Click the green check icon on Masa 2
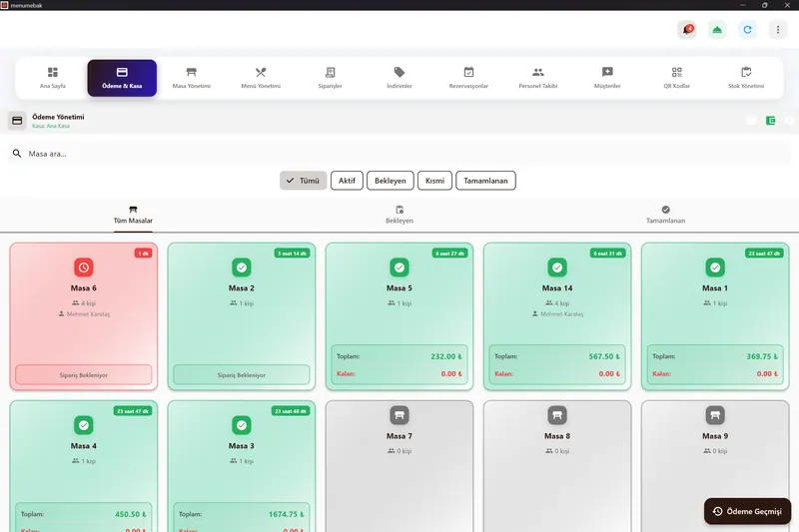The image size is (799, 532). pyautogui.click(x=242, y=267)
